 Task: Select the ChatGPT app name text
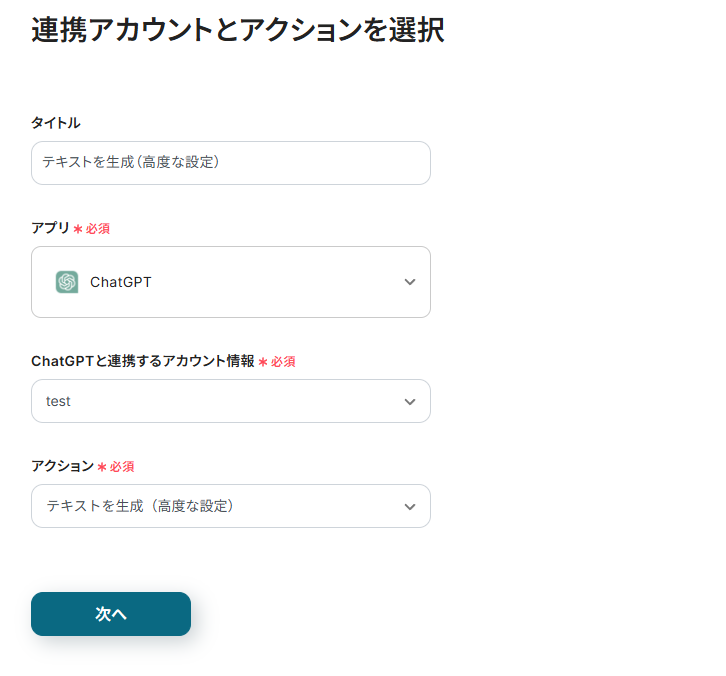(121, 282)
